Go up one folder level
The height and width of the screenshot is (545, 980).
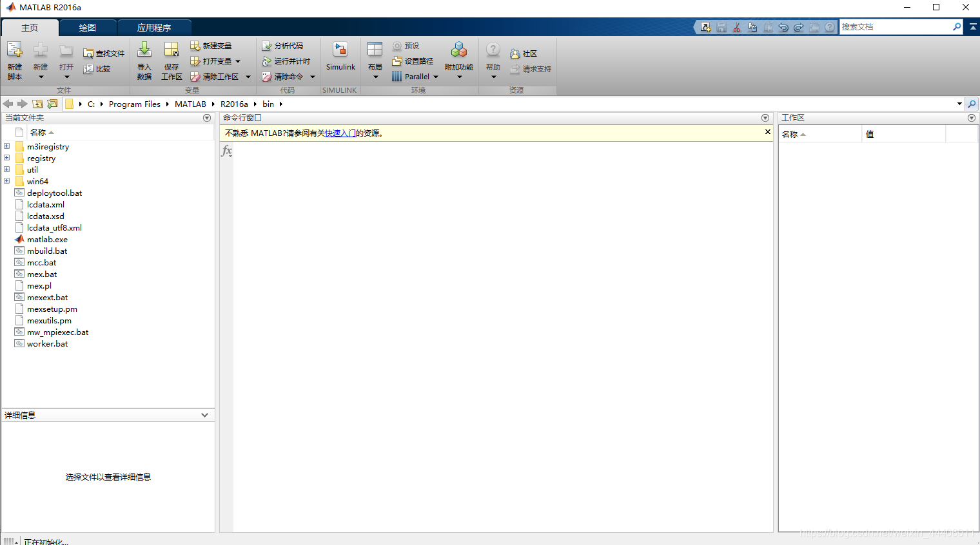pyautogui.click(x=37, y=104)
